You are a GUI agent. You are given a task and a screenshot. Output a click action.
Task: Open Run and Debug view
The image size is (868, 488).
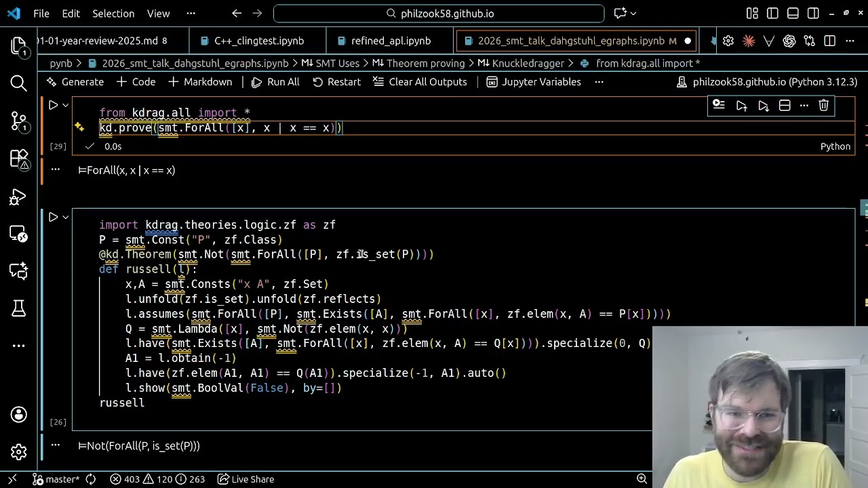point(18,197)
